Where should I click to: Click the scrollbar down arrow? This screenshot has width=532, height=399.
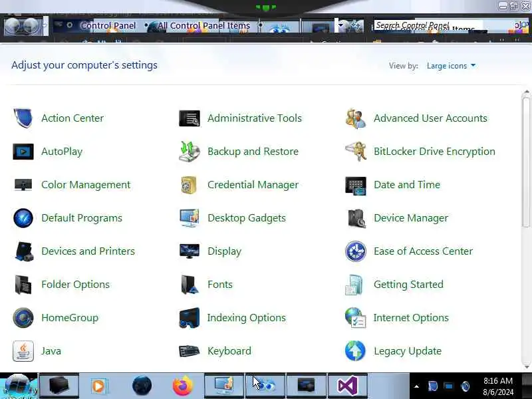point(527,367)
